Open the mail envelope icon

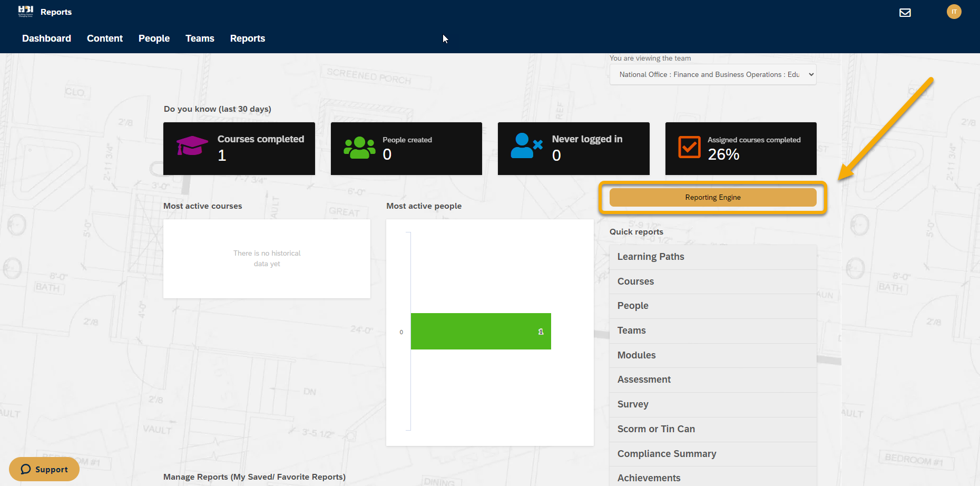pyautogui.click(x=905, y=13)
